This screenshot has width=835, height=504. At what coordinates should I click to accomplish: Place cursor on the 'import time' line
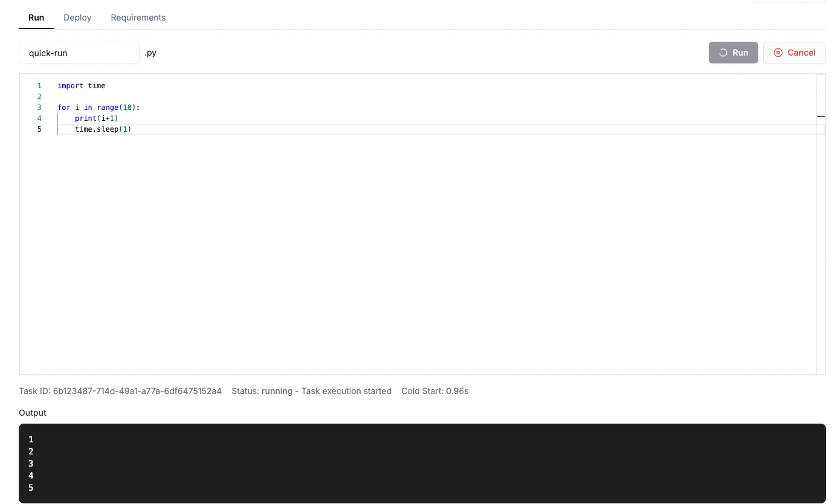82,86
